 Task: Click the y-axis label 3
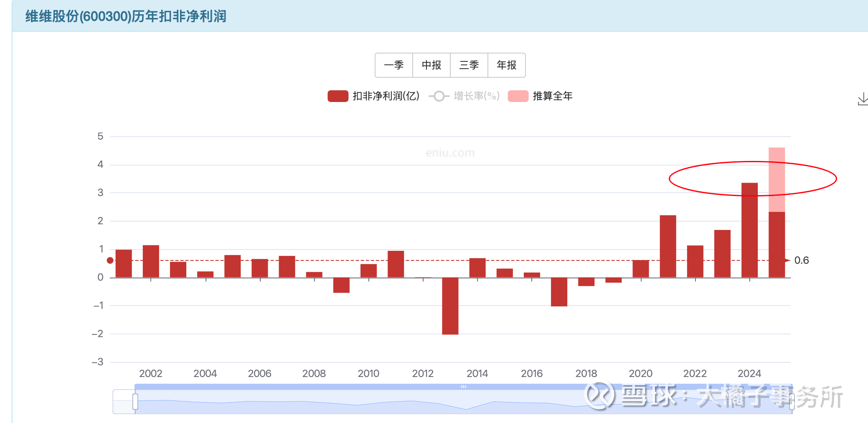point(100,193)
